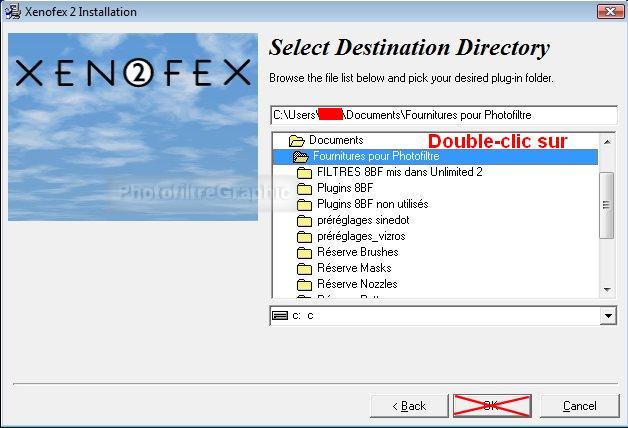Click the destination path input field
This screenshot has height=428, width=628.
[x=444, y=115]
